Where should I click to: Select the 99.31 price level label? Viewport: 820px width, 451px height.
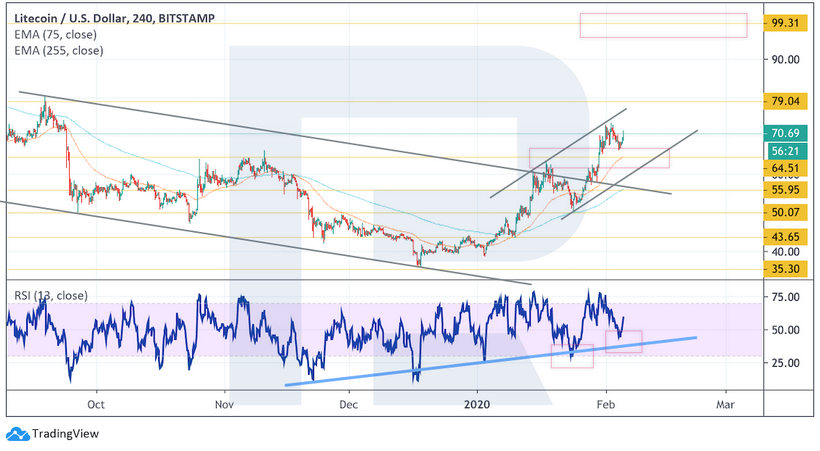coord(785,23)
